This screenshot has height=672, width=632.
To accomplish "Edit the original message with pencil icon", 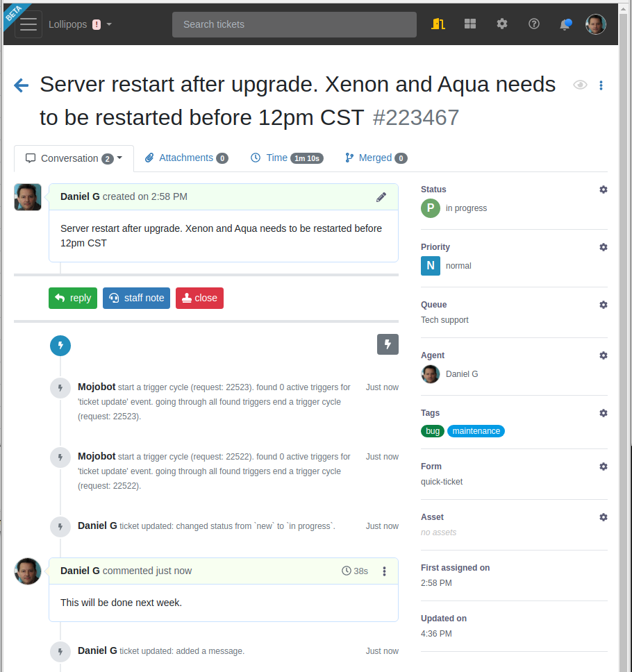I will point(381,197).
